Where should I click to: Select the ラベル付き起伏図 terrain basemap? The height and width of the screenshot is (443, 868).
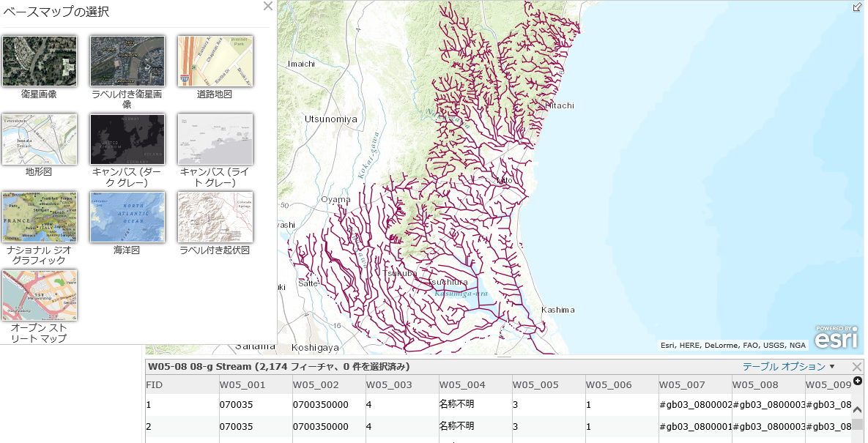(215, 217)
